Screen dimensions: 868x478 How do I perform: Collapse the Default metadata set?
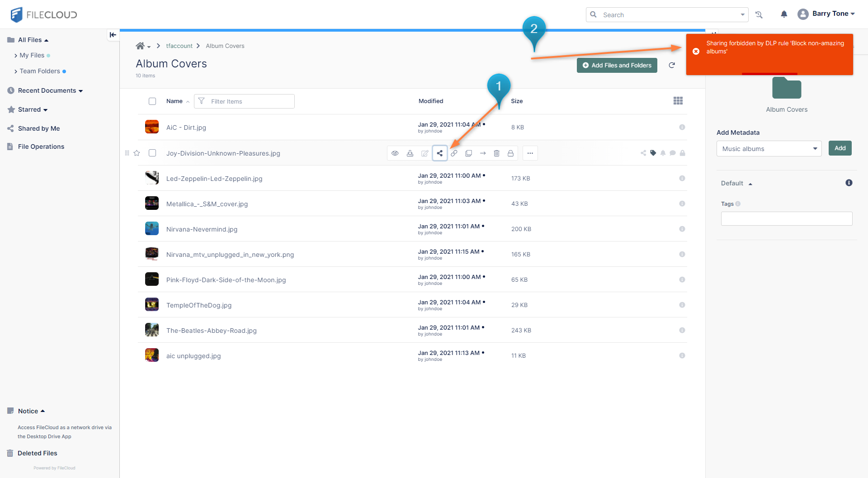750,184
